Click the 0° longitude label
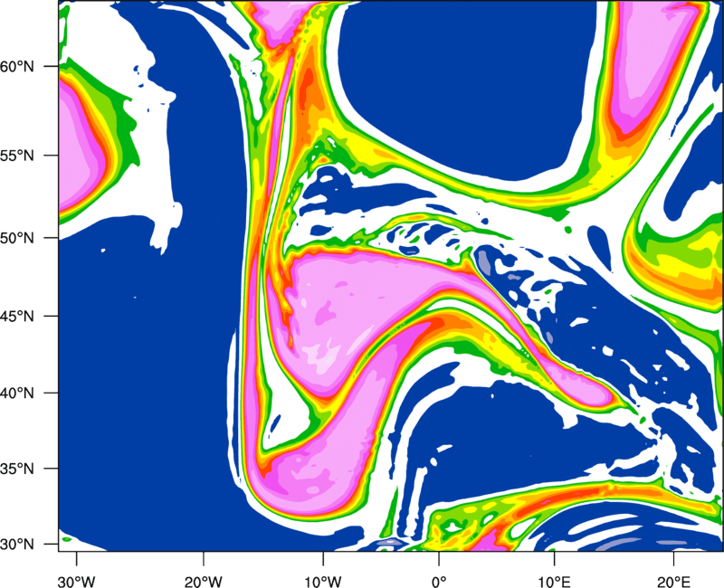This screenshot has height=588, width=724. click(439, 581)
